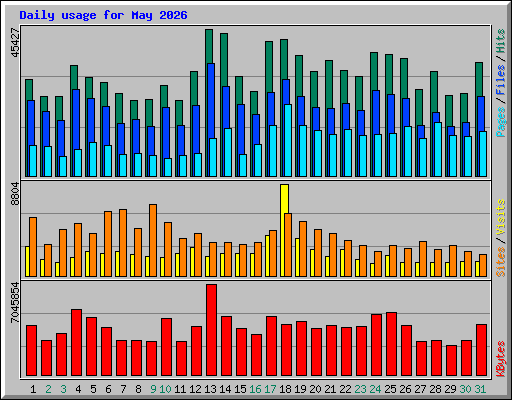Click the Hits legend label
Viewport: 512px width, 400px height.
[x=501, y=41]
